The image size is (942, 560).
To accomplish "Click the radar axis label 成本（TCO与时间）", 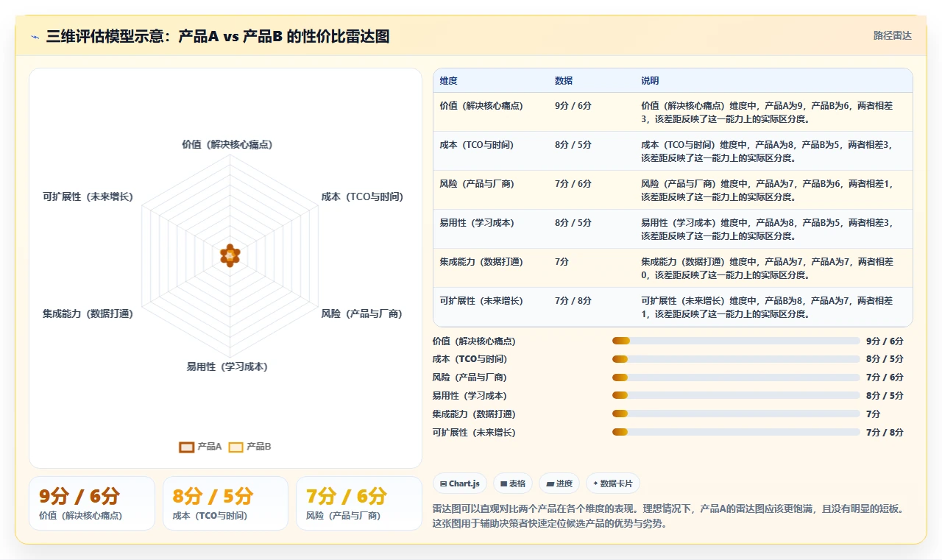I will (362, 196).
